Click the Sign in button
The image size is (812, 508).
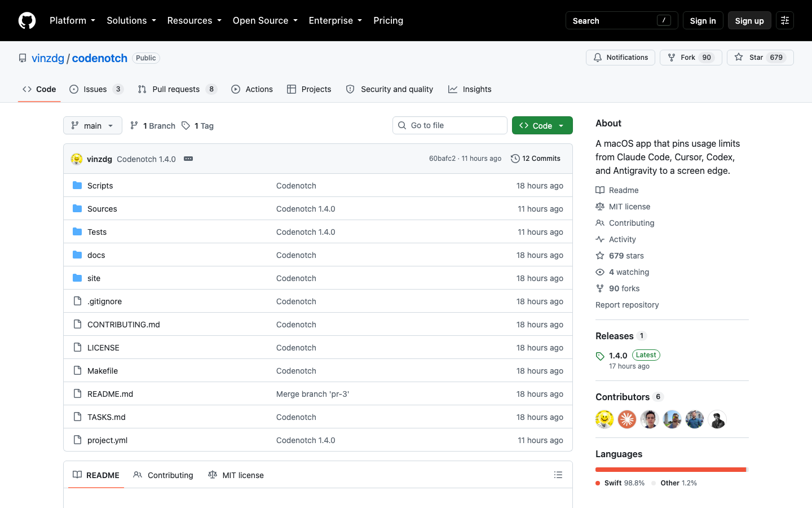click(703, 20)
